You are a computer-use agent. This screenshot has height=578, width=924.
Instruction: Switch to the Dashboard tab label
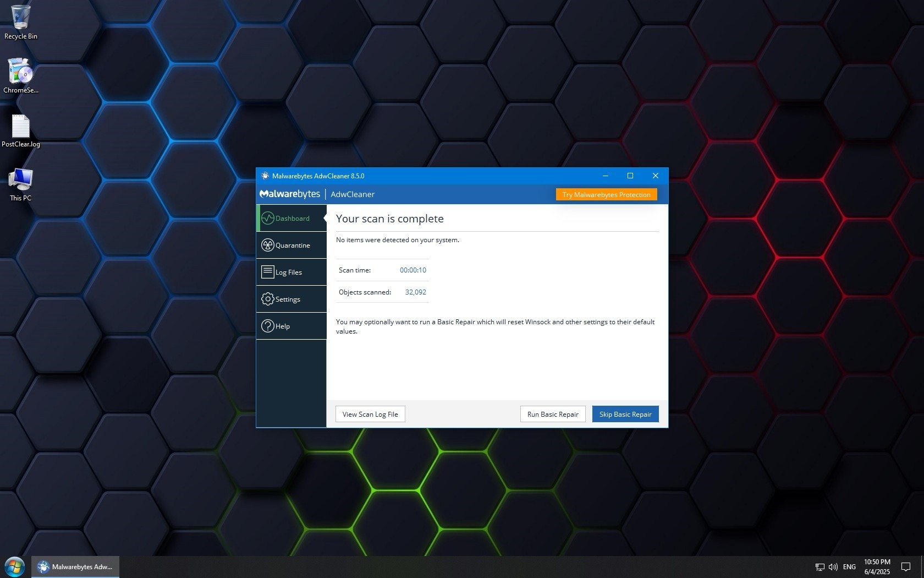pyautogui.click(x=293, y=219)
